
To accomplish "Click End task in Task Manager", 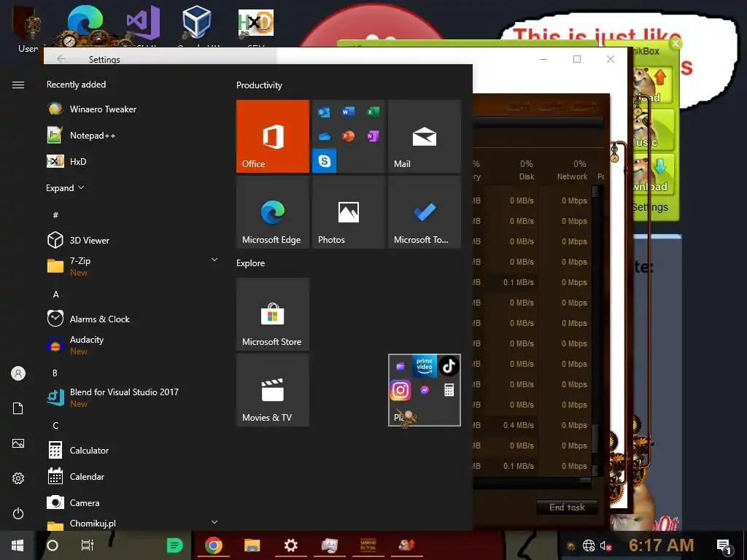I will pos(567,507).
